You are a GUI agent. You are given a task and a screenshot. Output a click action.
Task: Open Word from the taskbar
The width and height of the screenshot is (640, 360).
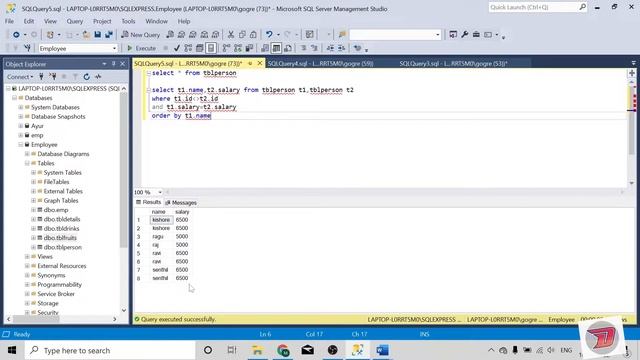(382, 350)
